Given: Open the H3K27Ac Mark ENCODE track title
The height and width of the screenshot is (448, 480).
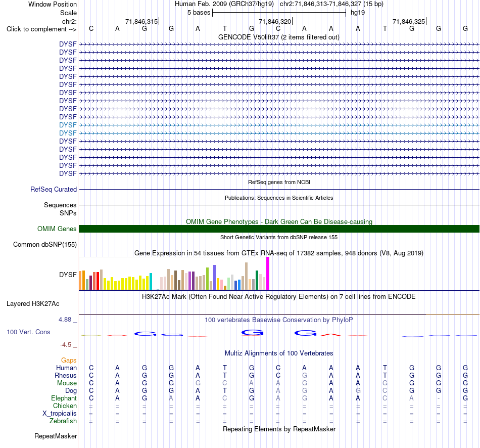Looking at the screenshot, I should tap(279, 297).
